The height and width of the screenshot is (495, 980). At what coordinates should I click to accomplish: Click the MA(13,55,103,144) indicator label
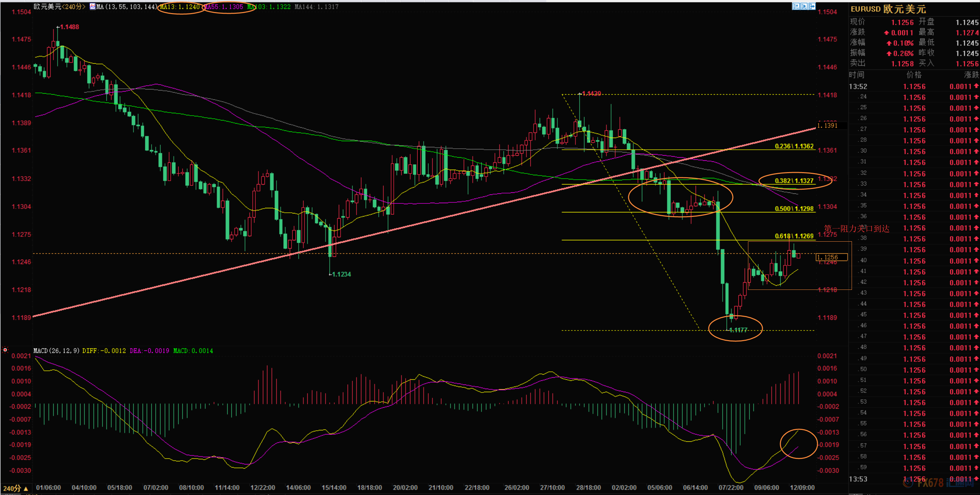point(127,7)
